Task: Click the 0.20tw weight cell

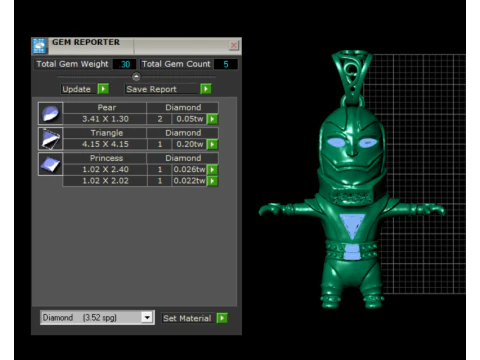Action: coord(189,144)
